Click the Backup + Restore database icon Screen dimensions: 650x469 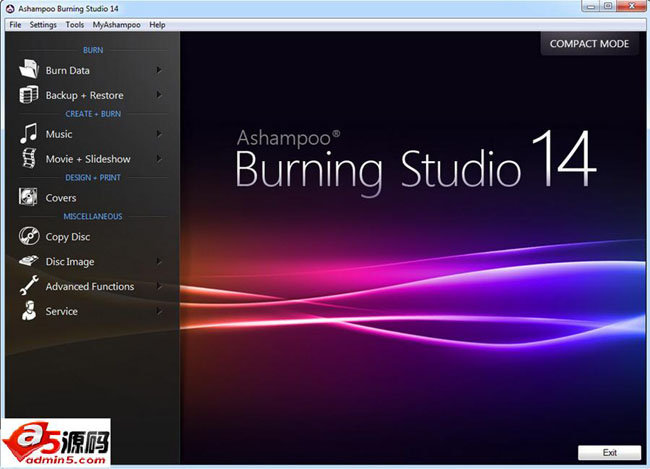pos(29,95)
